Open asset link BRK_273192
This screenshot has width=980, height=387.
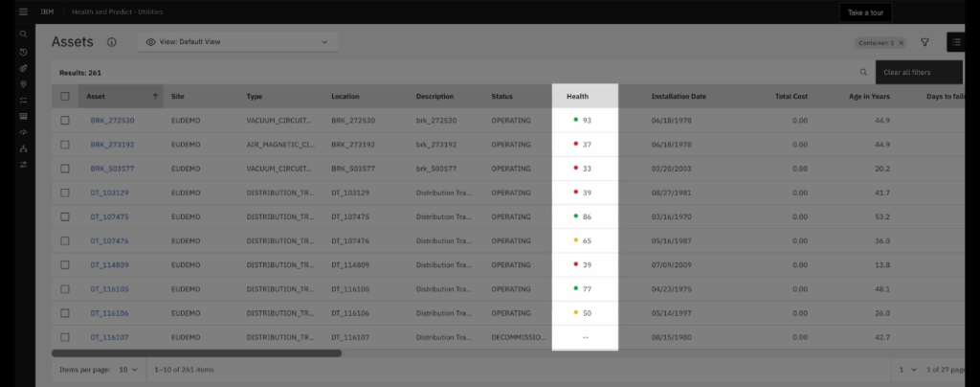point(113,145)
